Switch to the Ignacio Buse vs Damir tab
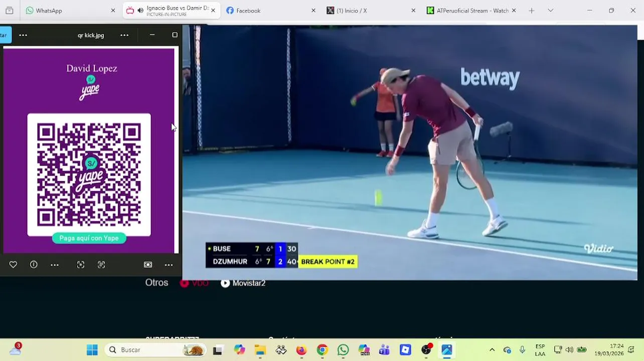 click(171, 11)
